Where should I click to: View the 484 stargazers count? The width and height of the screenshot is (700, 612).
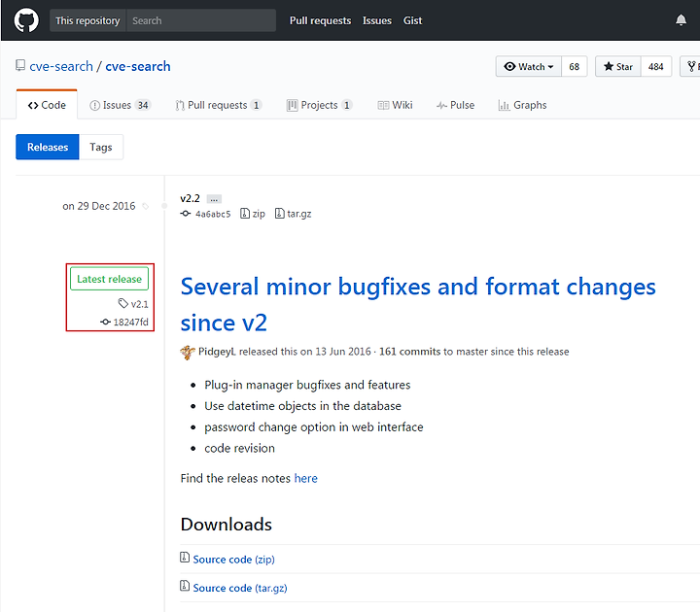[656, 66]
